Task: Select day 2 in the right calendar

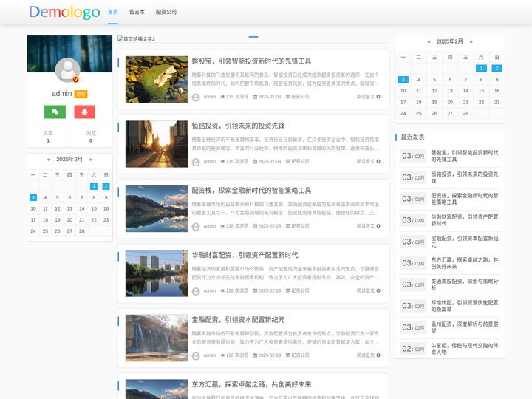Action: coord(497,68)
